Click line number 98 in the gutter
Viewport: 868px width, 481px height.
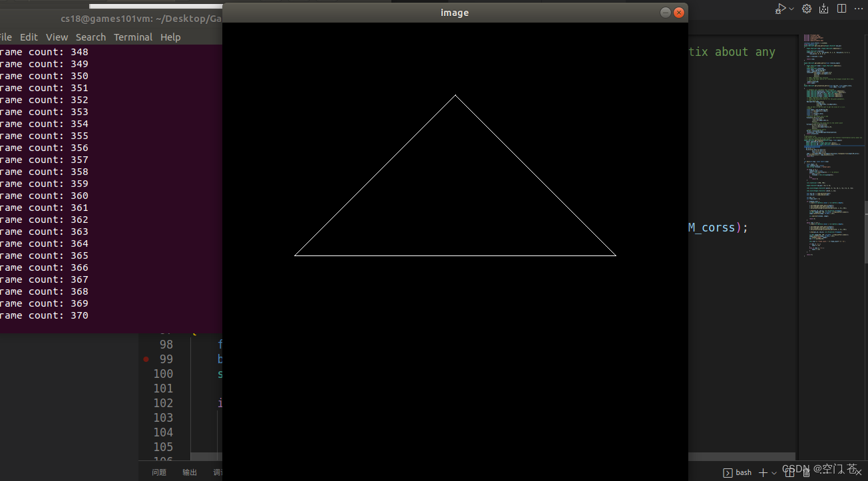pos(166,345)
